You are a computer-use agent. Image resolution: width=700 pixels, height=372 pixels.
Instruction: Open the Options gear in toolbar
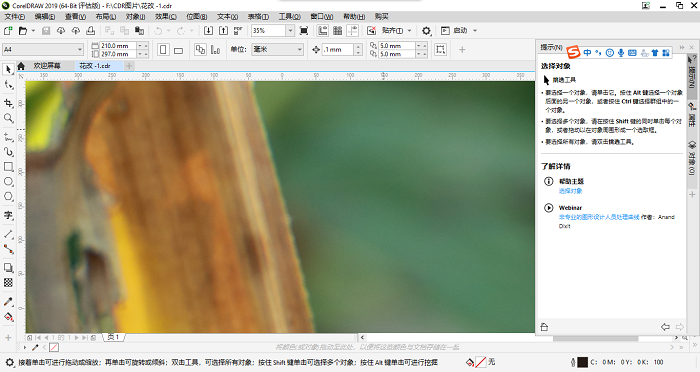[426, 30]
